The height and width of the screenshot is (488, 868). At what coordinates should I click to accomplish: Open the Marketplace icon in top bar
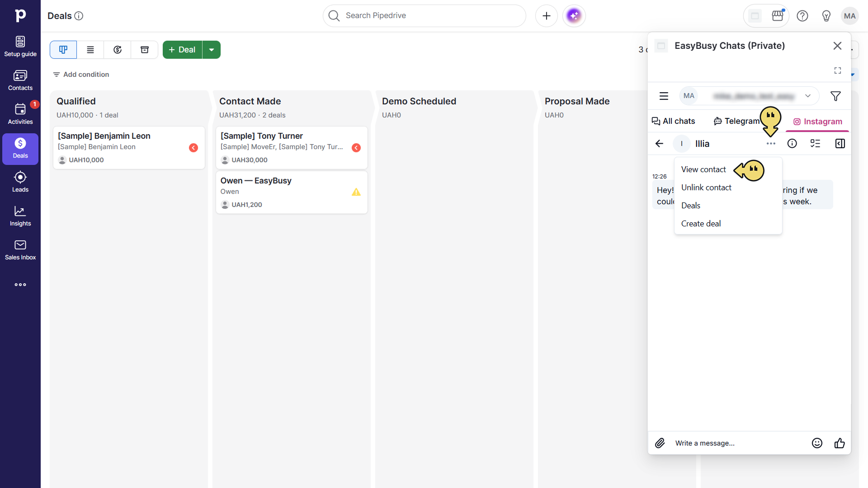tap(778, 16)
